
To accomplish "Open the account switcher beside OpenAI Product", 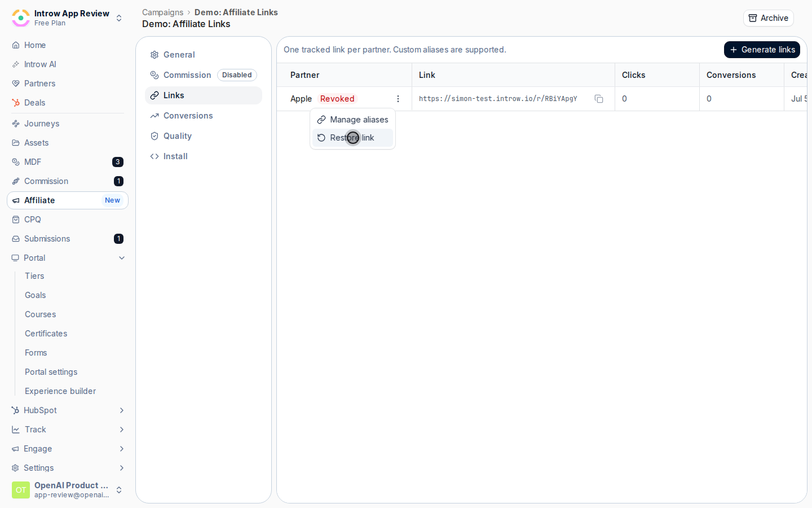I will click(x=119, y=490).
